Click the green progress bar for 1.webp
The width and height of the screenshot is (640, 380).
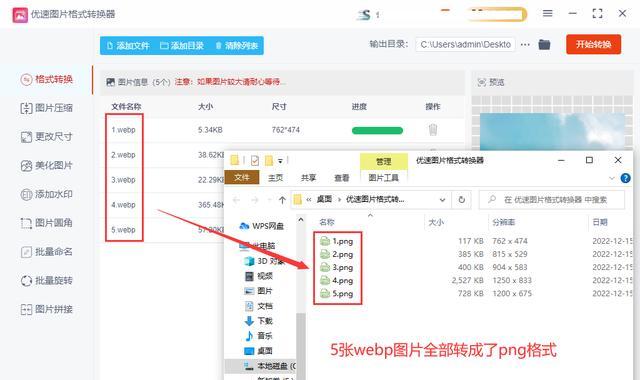[377, 131]
